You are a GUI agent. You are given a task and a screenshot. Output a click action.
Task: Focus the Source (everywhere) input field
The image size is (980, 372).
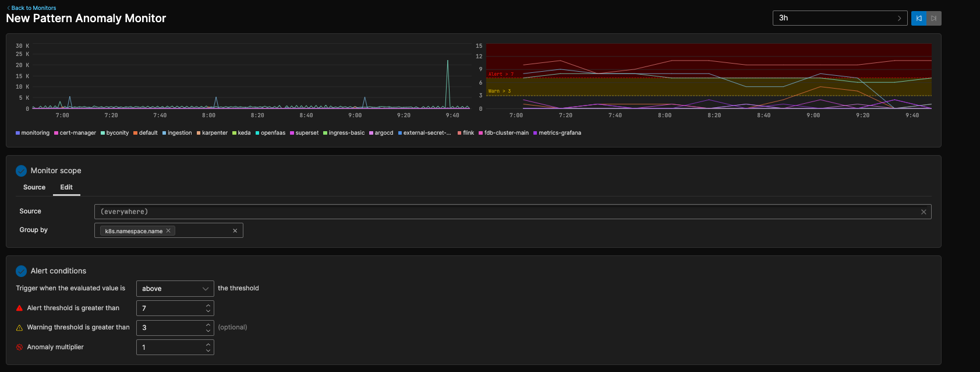coord(501,212)
